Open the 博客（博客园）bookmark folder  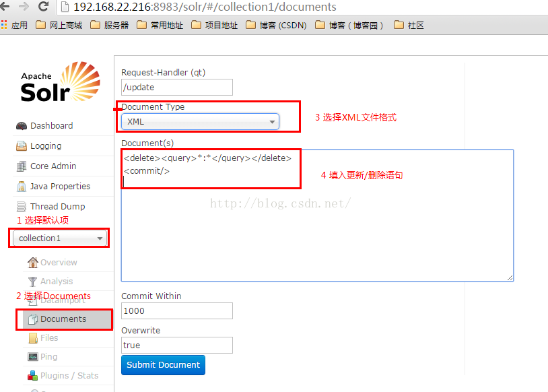(349, 25)
